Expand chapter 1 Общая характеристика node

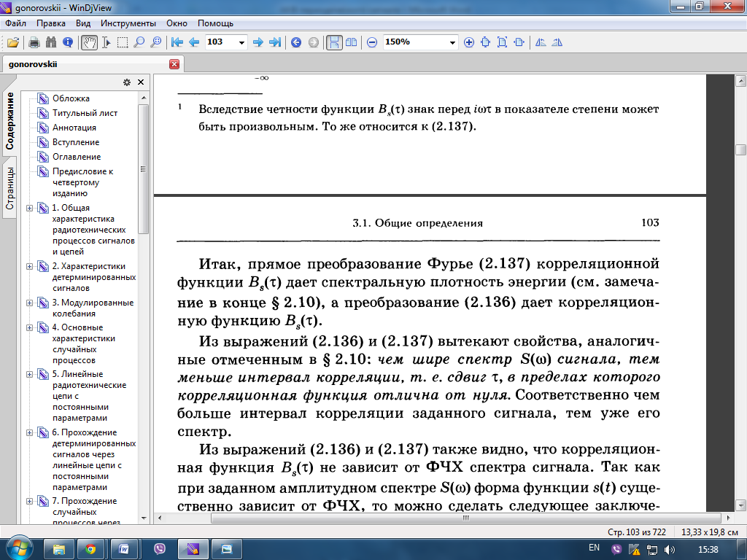coord(29,208)
